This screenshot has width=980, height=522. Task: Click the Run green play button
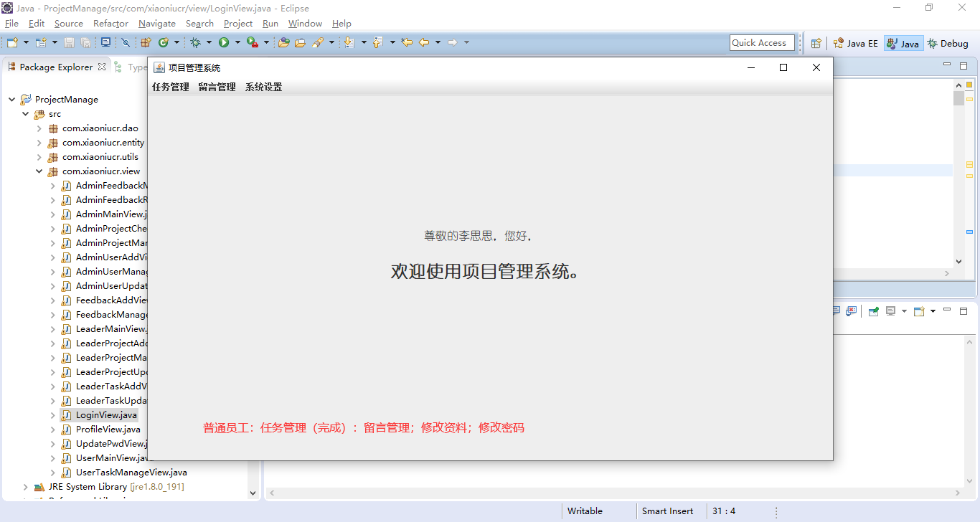224,43
